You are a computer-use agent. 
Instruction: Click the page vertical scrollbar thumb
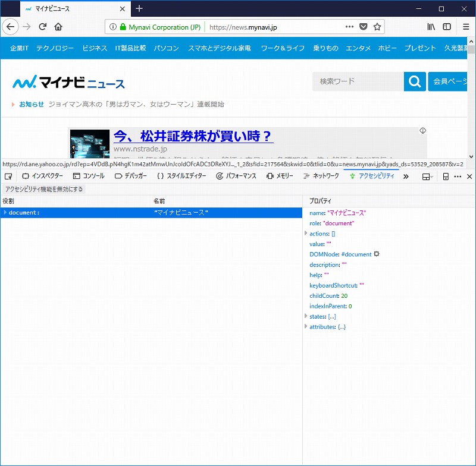(x=471, y=49)
